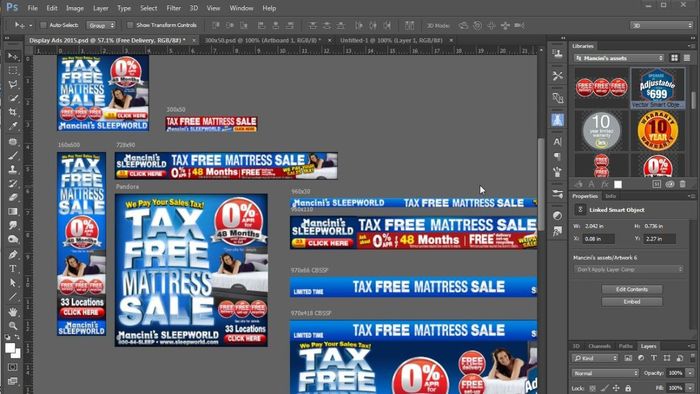Switch to Info panel tab

pos(610,196)
